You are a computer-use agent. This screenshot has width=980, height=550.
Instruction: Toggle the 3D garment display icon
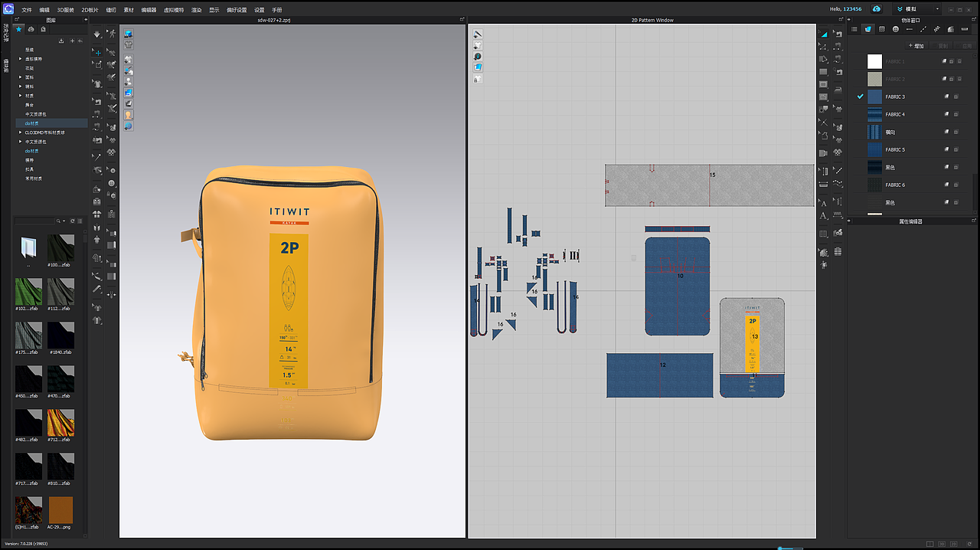click(128, 59)
